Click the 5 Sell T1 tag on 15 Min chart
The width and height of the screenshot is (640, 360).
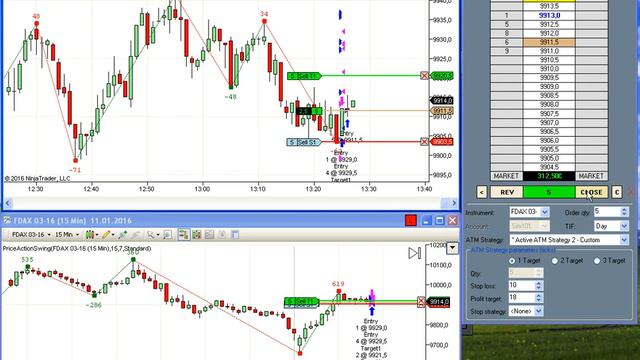(301, 302)
